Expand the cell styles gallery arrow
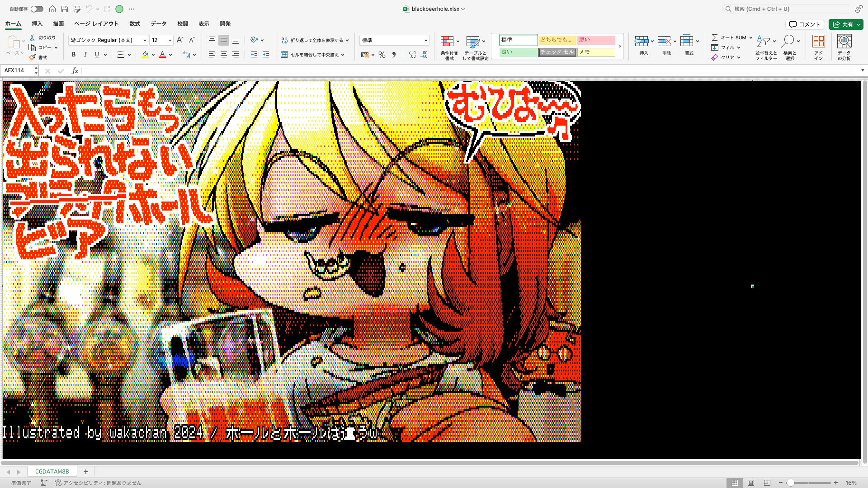Image resolution: width=868 pixels, height=488 pixels. (x=620, y=46)
